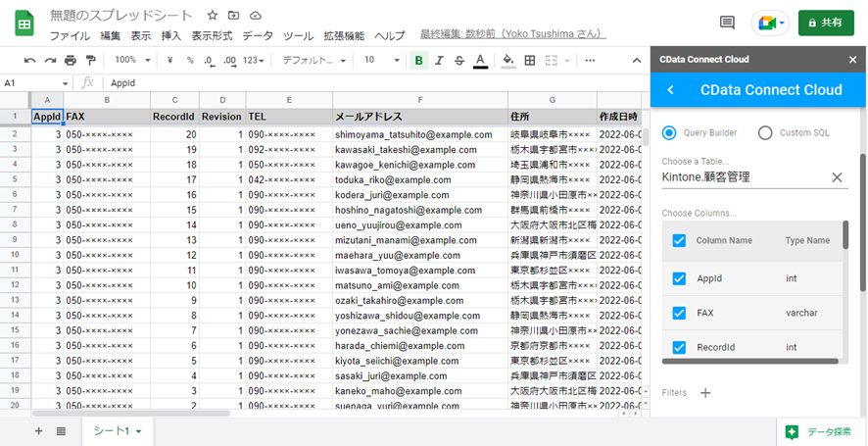Apply strikethrough formatting
Viewport: 868px width, 446px height.
pos(458,61)
